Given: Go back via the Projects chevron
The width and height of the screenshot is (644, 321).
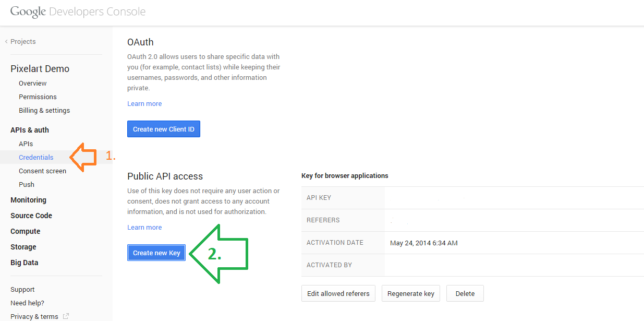Looking at the screenshot, I should pyautogui.click(x=6, y=41).
